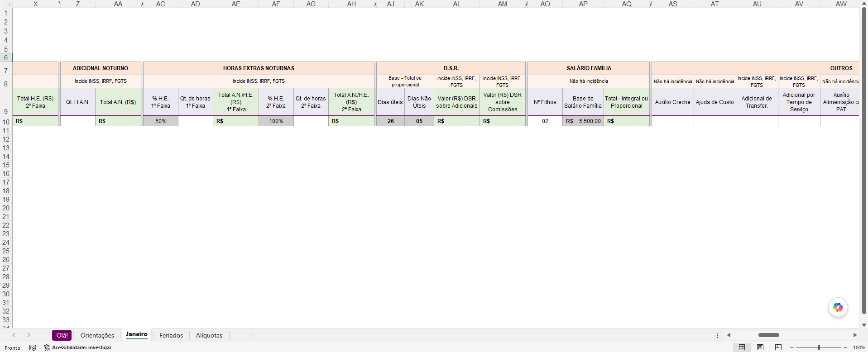
Task: Switch to Normal view in status bar
Action: 742,347
